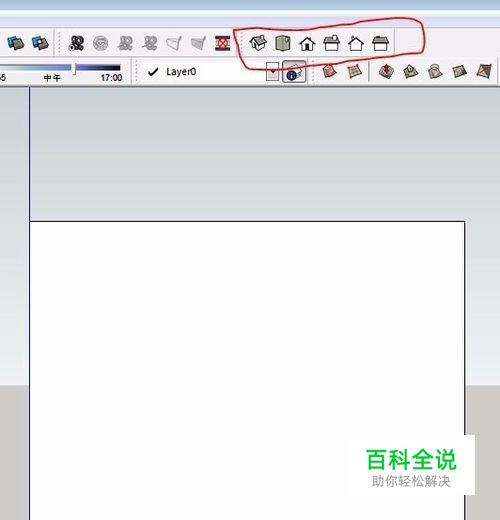This screenshot has height=520, width=500.
Task: Click the 中午 noon label on shadow slider
Action: point(52,78)
